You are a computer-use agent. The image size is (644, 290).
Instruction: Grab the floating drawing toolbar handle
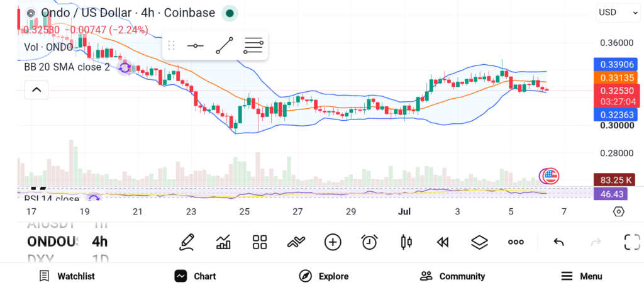(171, 45)
